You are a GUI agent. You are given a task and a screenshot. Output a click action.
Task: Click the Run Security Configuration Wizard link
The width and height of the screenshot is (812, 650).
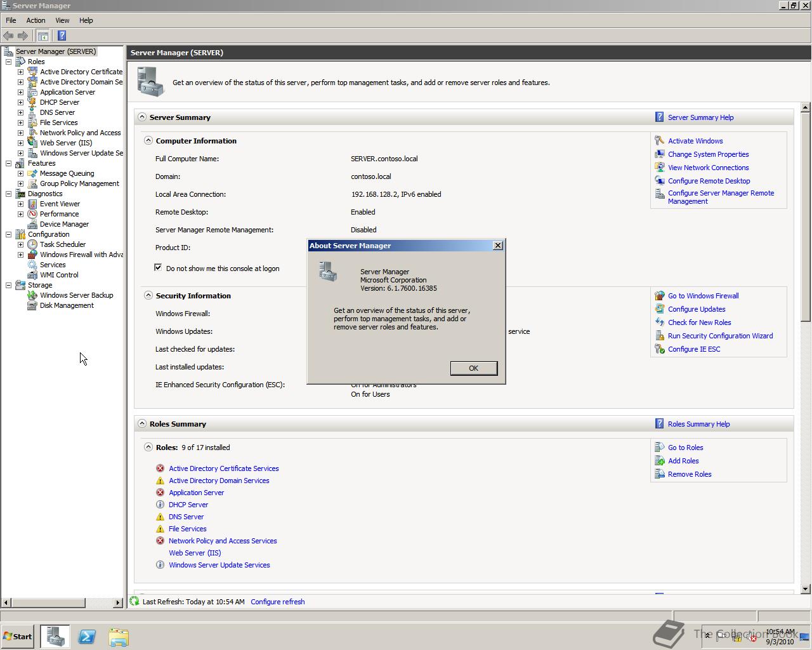(x=720, y=336)
